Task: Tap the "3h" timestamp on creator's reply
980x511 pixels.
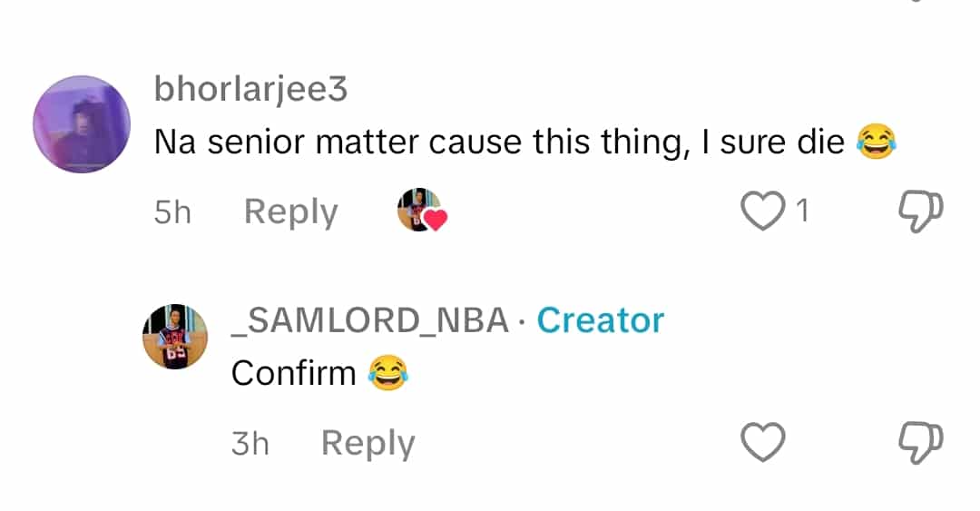Action: [250, 444]
